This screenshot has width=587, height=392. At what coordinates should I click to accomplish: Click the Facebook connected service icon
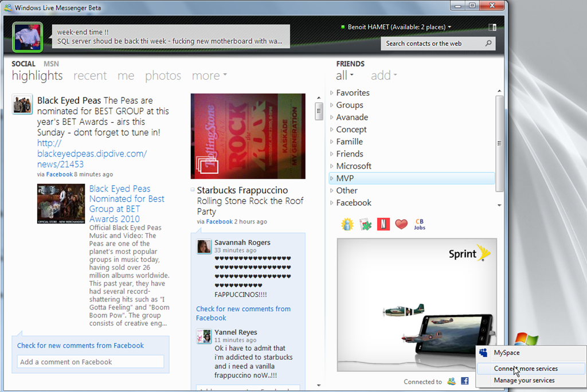[464, 381]
